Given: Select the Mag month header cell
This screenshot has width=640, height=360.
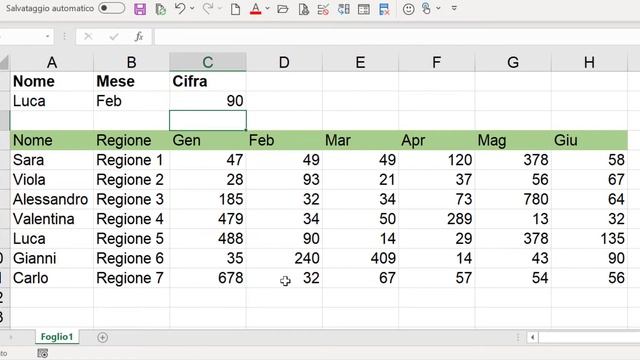Looking at the screenshot, I should 513,140.
